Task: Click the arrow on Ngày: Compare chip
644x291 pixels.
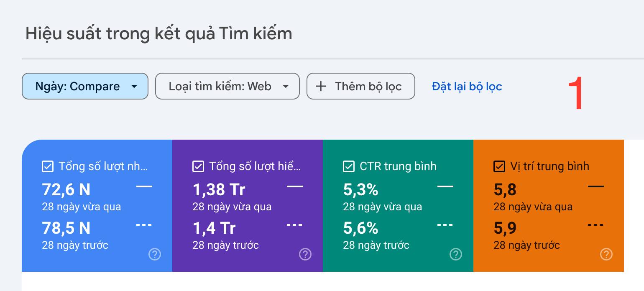Action: point(134,87)
